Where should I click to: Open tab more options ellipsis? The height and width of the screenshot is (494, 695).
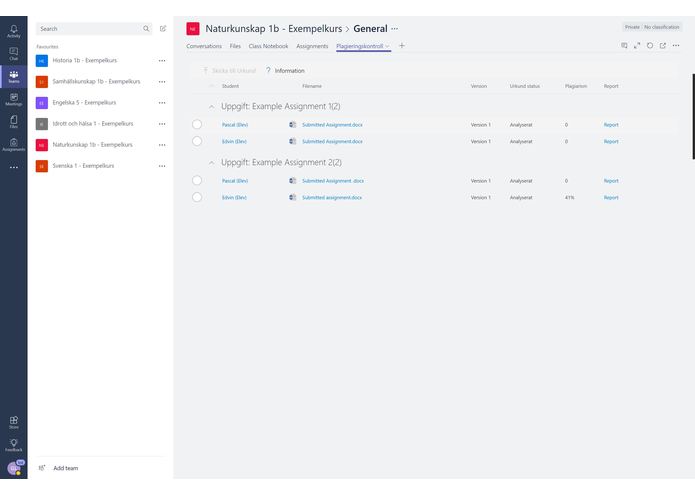click(x=675, y=46)
